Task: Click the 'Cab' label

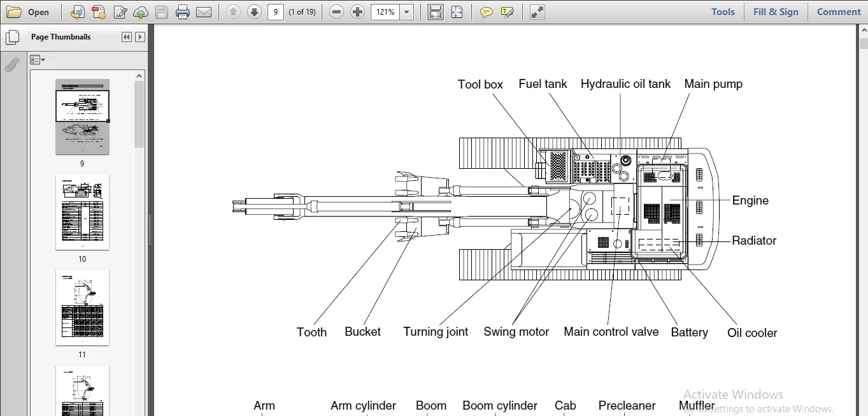Action: (x=565, y=406)
